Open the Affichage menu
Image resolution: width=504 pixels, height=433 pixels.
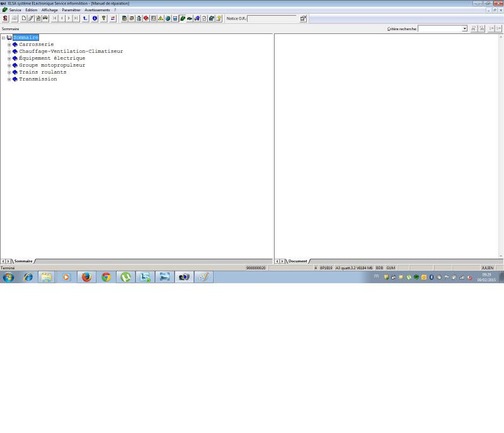(x=50, y=10)
